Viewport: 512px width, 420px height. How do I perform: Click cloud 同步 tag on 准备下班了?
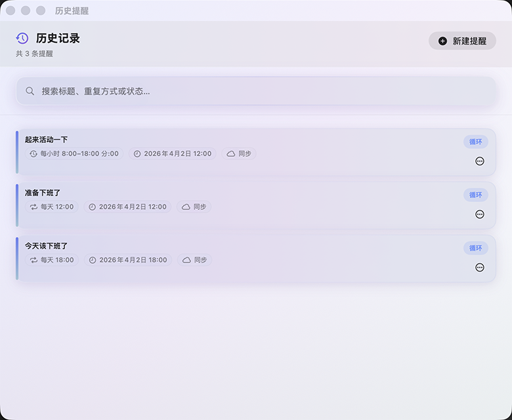tap(194, 207)
